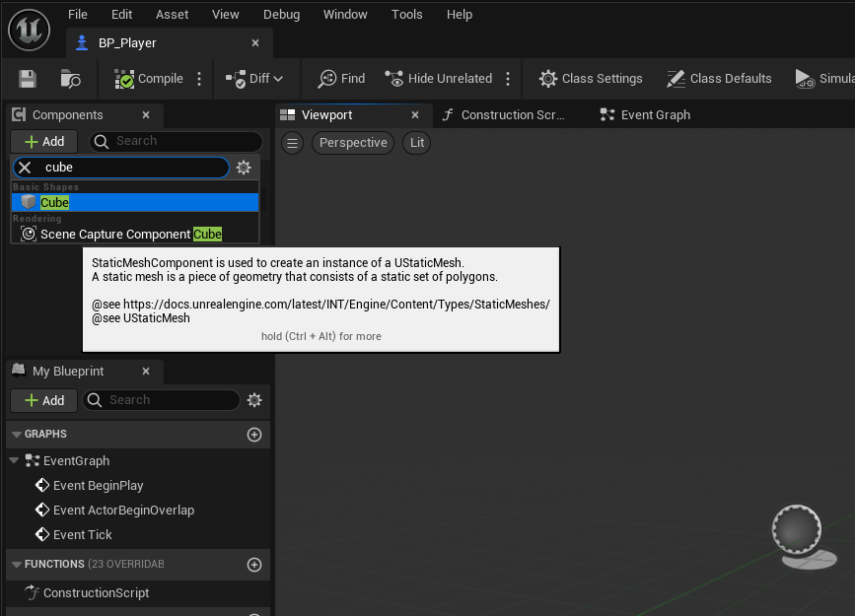Image resolution: width=855 pixels, height=616 pixels.
Task: Select Event Tick
Action: tap(82, 535)
